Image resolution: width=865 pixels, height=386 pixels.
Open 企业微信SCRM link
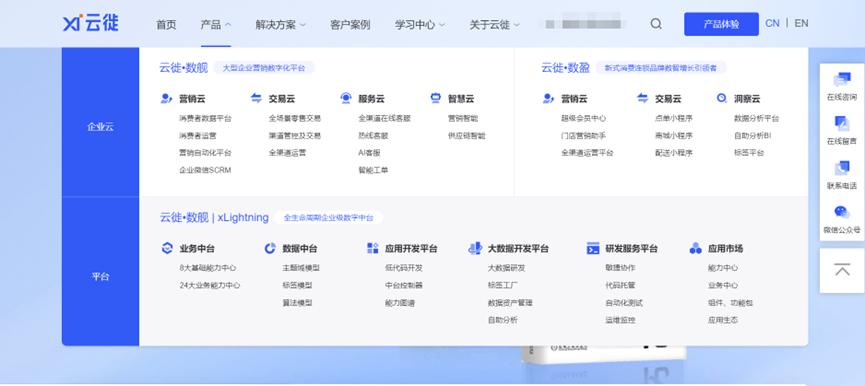tap(205, 170)
